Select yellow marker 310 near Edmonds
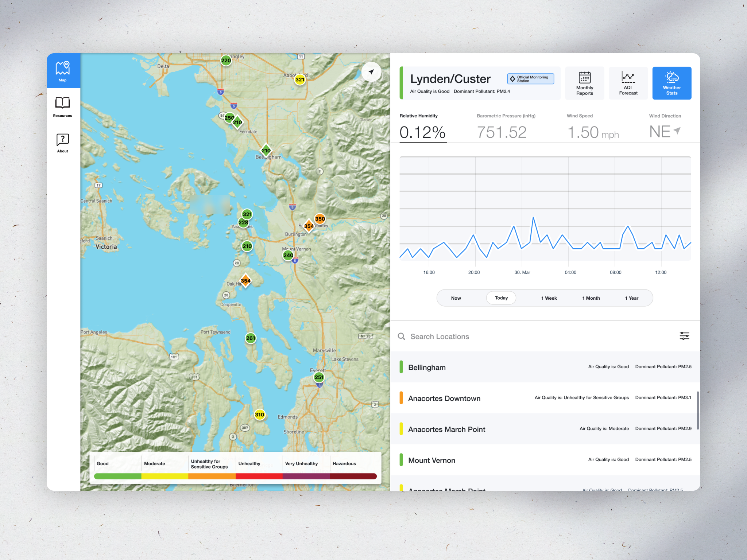Image resolution: width=747 pixels, height=560 pixels. (260, 415)
